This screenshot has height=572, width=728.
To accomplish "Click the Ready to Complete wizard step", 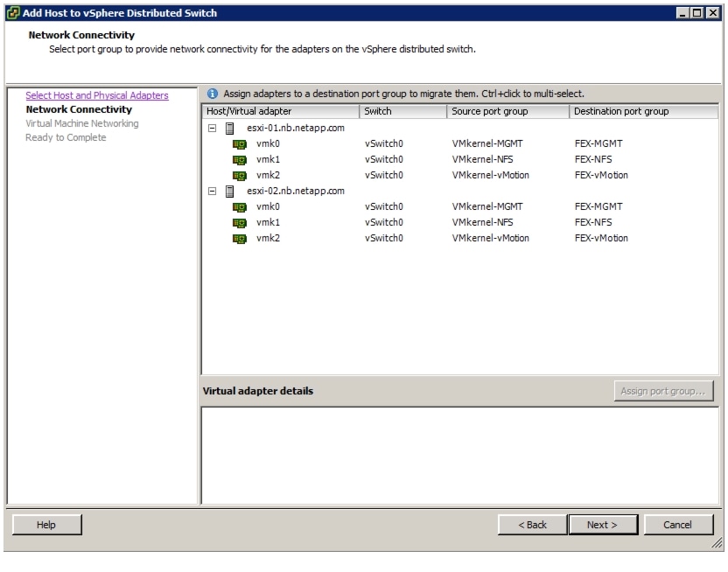I will click(66, 137).
